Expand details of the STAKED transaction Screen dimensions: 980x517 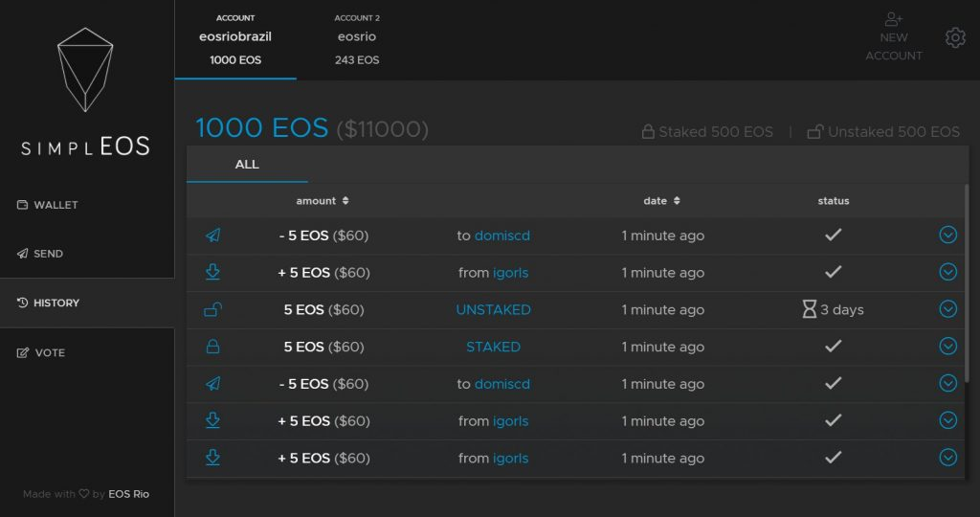coord(948,346)
